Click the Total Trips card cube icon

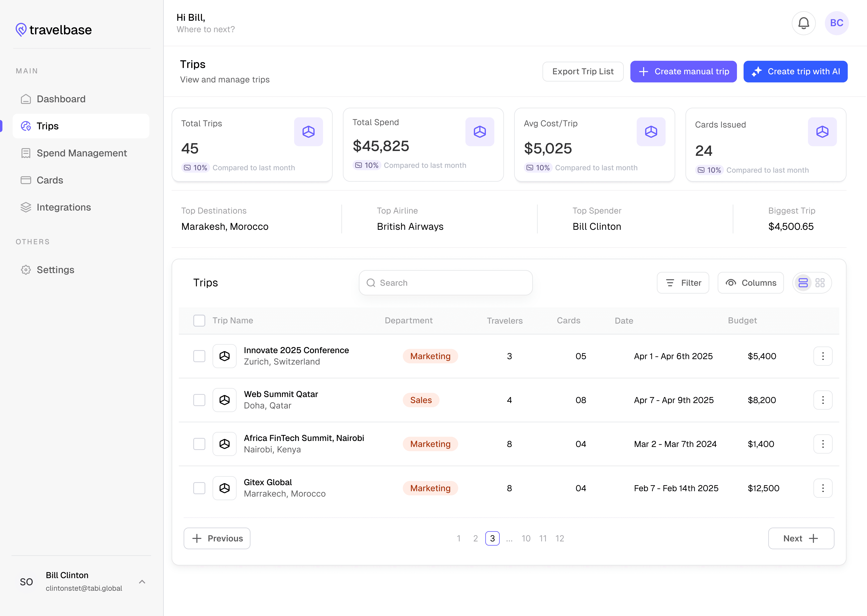tap(308, 132)
